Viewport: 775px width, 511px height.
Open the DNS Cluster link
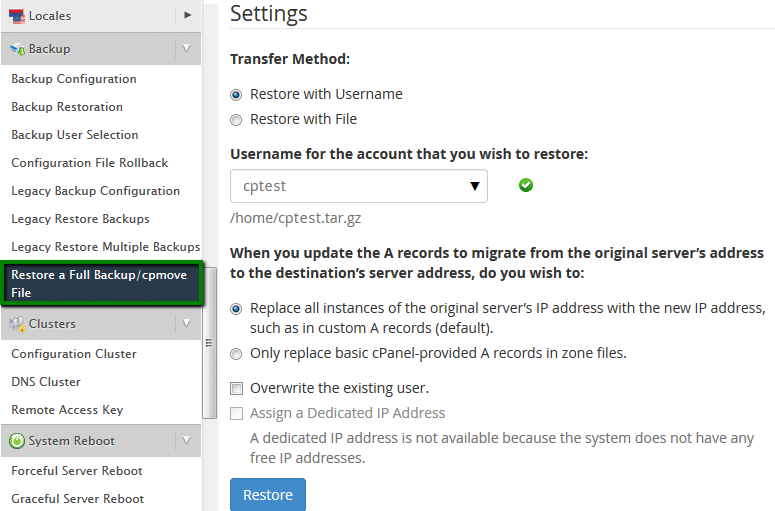pyautogui.click(x=46, y=382)
